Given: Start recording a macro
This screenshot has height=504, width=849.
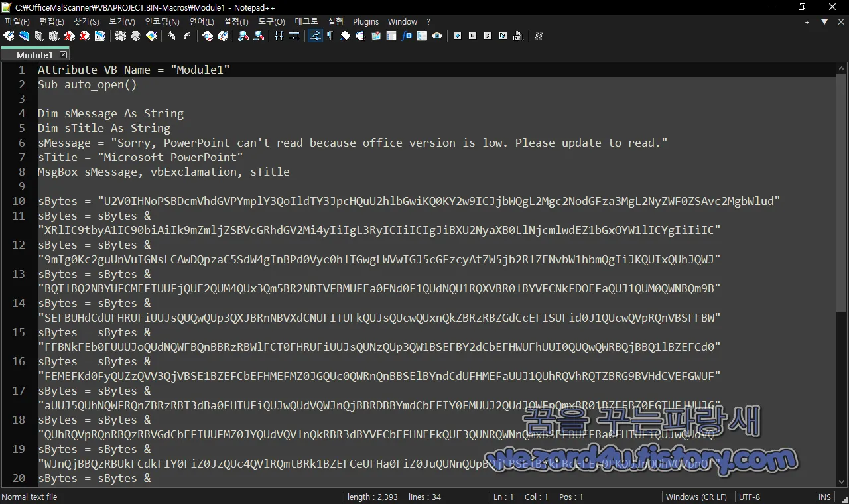Looking at the screenshot, I should point(457,36).
